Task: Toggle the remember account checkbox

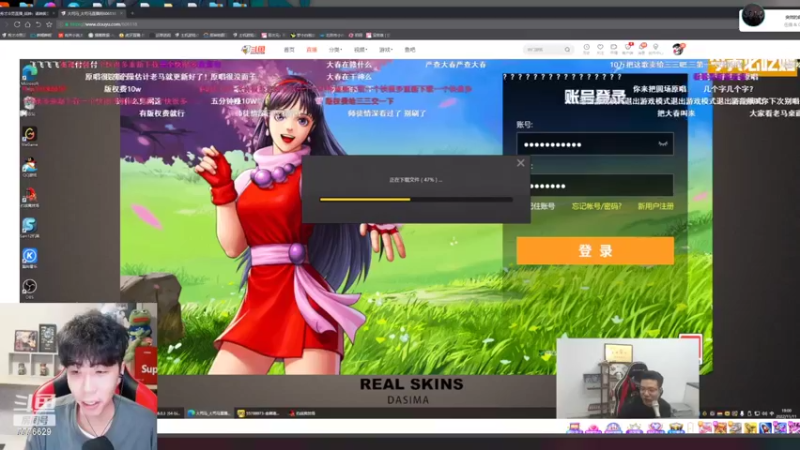Action: coord(541,206)
